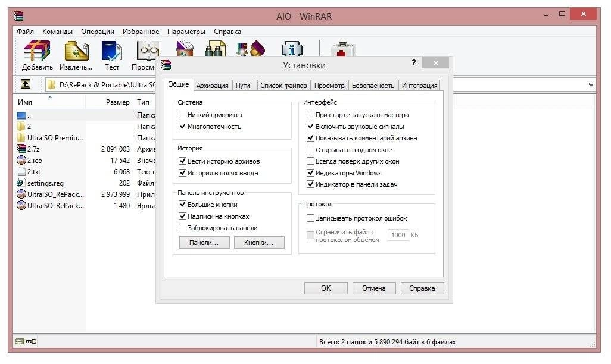Click the Справка button in dialog
Image resolution: width=611 pixels, height=364 pixels.
[422, 288]
